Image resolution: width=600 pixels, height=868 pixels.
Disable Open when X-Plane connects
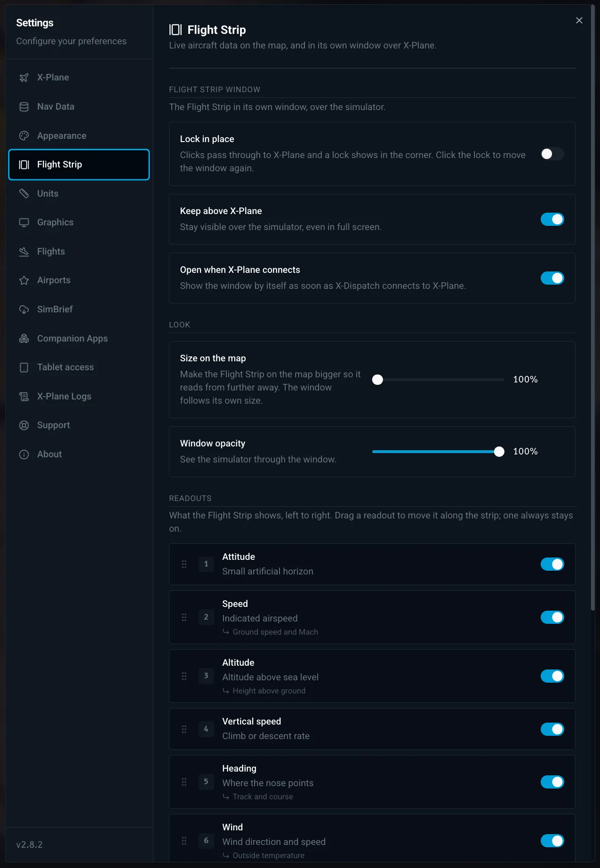(x=552, y=278)
